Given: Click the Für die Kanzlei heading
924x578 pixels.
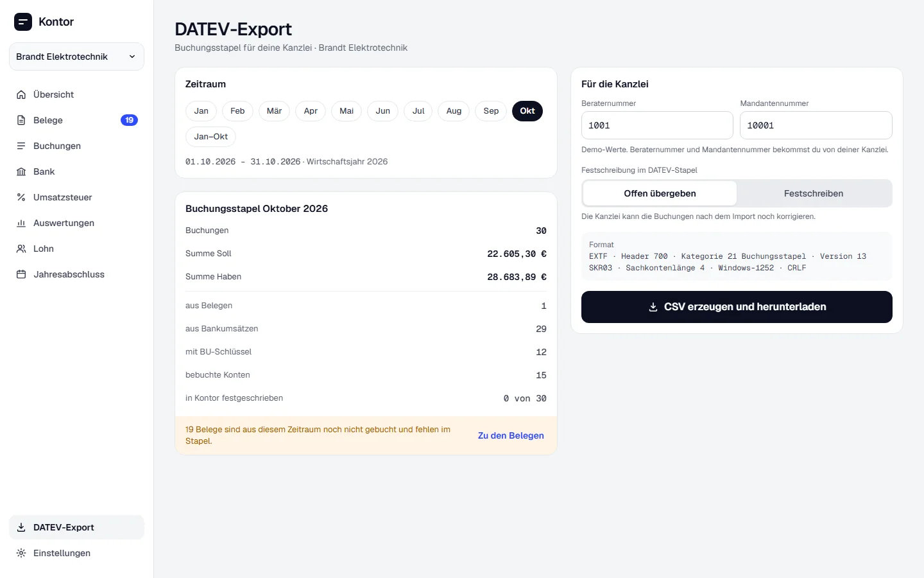Looking at the screenshot, I should coord(615,84).
